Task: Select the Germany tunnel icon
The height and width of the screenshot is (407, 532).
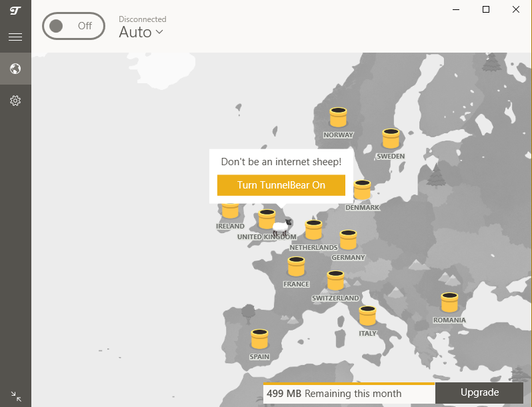Action: click(x=348, y=240)
